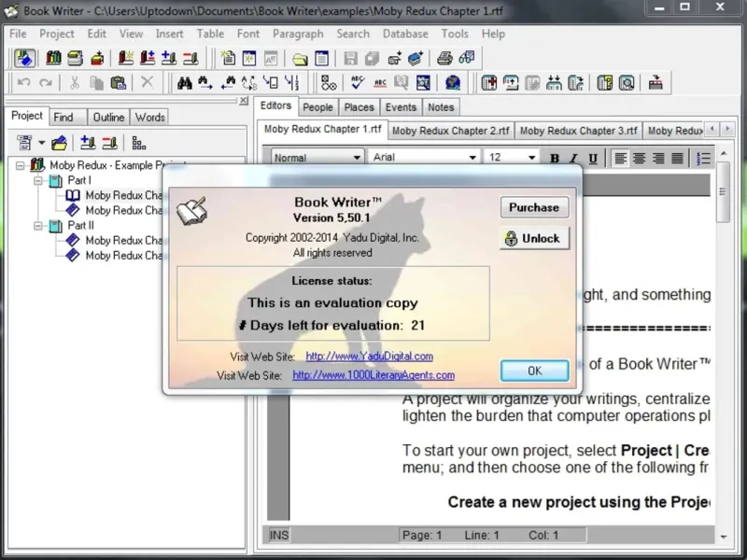Toggle the pressed project panel toolbar button
747x560 pixels.
coord(24,58)
